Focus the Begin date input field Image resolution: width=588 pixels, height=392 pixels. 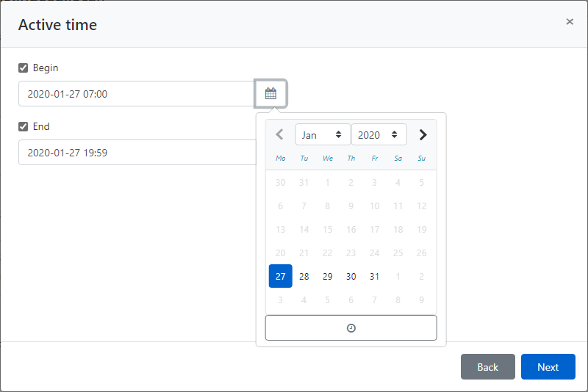click(136, 94)
